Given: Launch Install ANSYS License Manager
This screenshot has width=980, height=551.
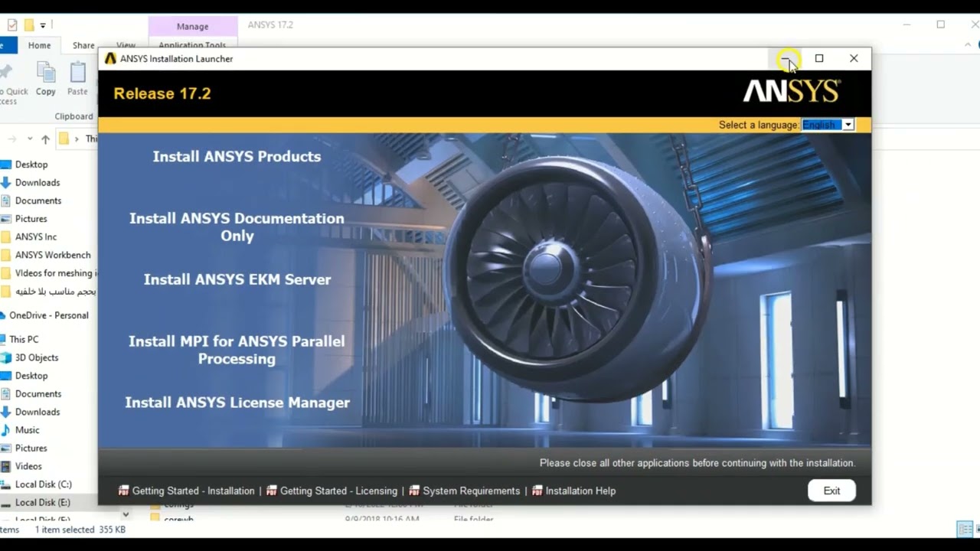Looking at the screenshot, I should pyautogui.click(x=237, y=403).
